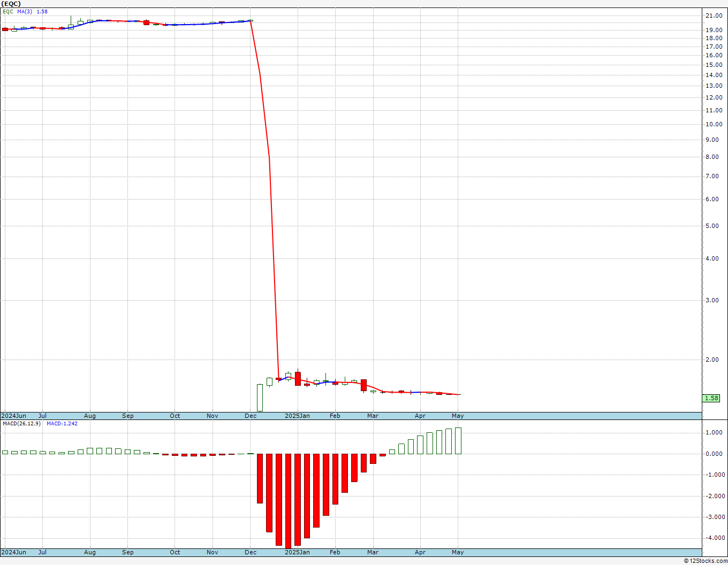The width and height of the screenshot is (728, 565).
Task: Click 2024Jun on the price chart date axis
Action: (14, 416)
